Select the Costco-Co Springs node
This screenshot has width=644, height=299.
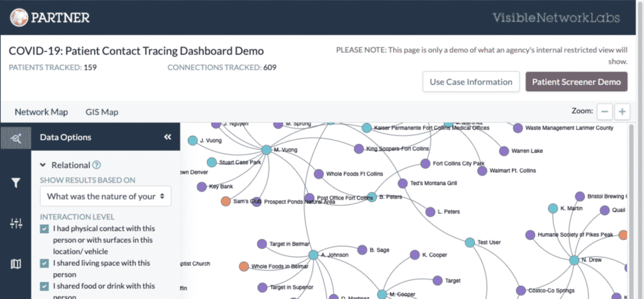point(521,290)
